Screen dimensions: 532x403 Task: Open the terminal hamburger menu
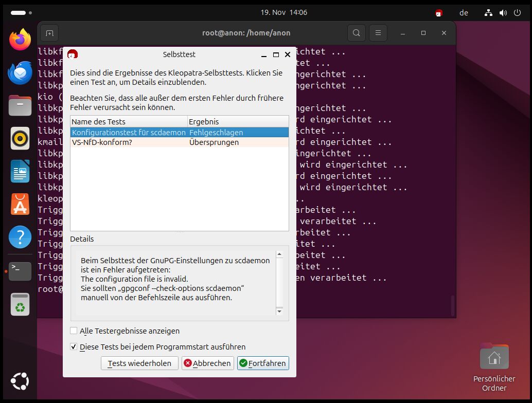[x=378, y=33]
